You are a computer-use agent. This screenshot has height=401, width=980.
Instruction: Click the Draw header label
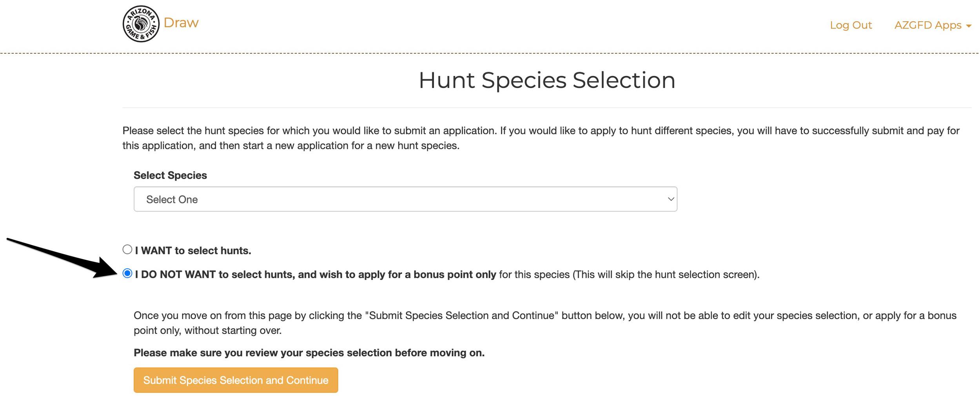pos(181,22)
